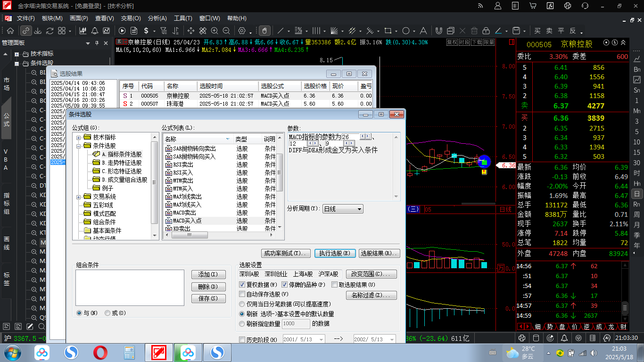The height and width of the screenshot is (362, 644).
Task: Click the formula fx icon in title bar
Action: [x=550, y=6]
